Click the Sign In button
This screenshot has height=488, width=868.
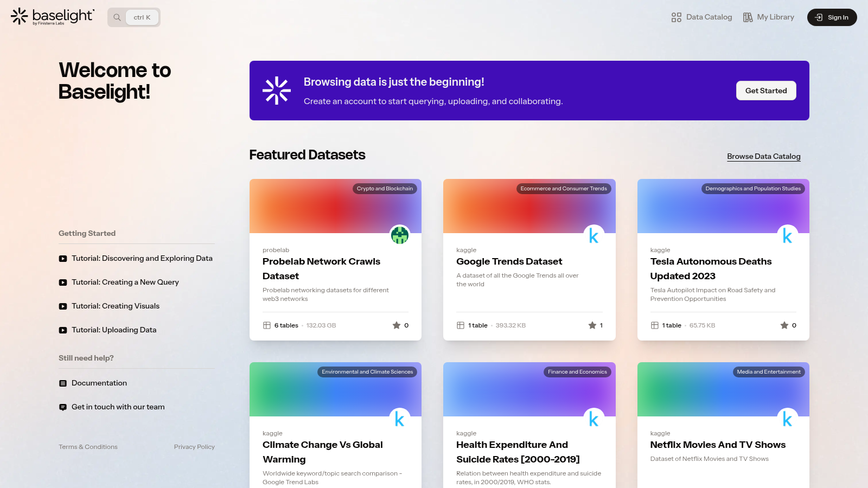(832, 17)
